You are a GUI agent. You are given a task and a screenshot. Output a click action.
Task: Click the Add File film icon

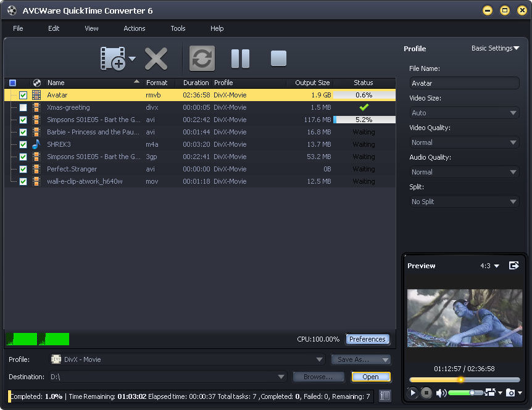tap(113, 59)
